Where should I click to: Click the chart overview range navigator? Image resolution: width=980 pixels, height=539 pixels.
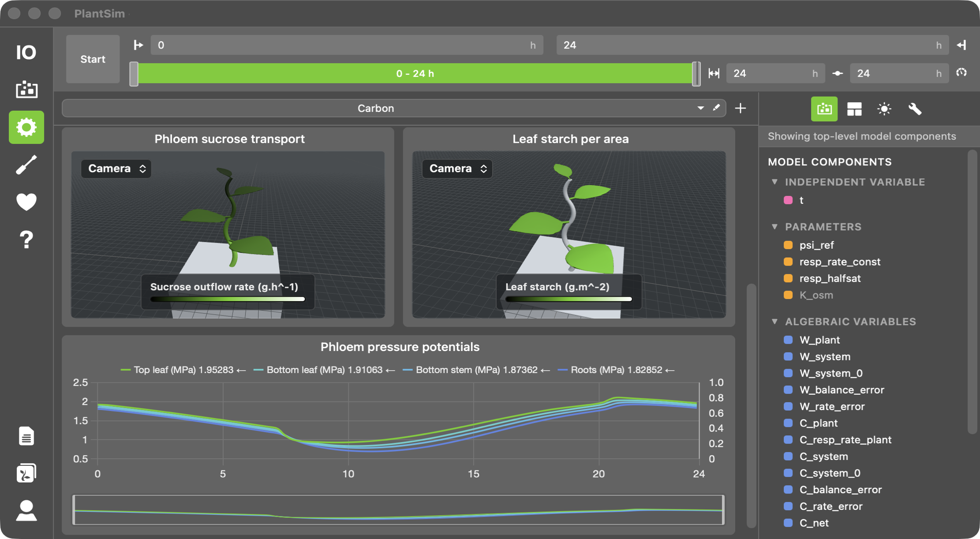click(398, 510)
